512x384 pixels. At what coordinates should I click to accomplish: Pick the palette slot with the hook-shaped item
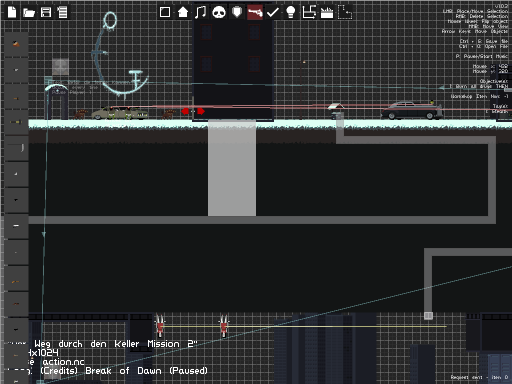point(16,148)
